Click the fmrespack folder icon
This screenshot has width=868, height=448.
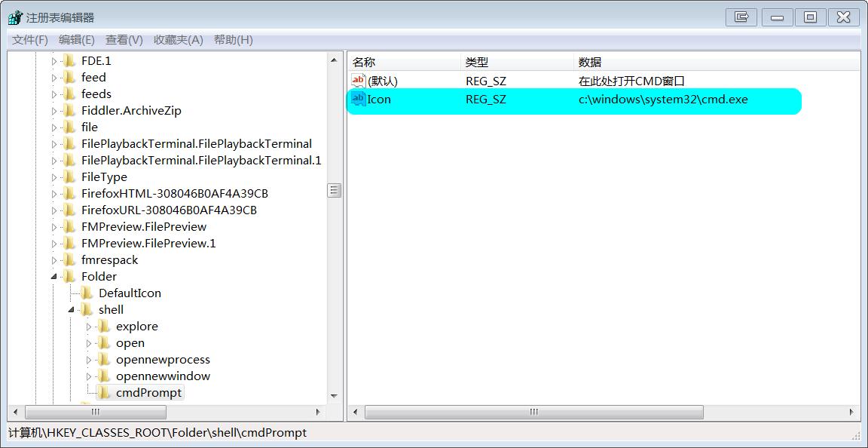tap(69, 260)
